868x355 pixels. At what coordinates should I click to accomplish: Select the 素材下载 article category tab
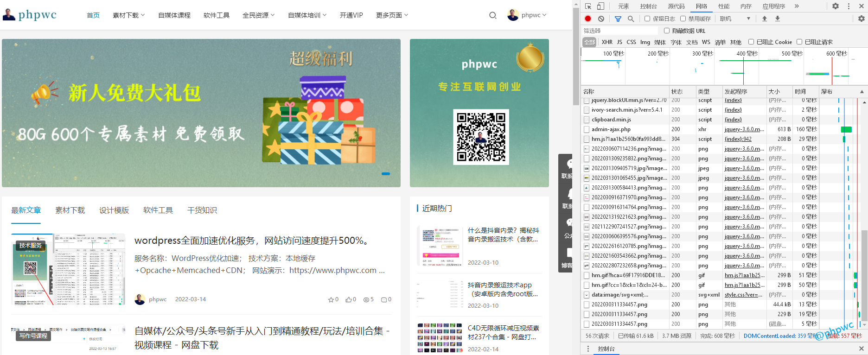click(70, 210)
